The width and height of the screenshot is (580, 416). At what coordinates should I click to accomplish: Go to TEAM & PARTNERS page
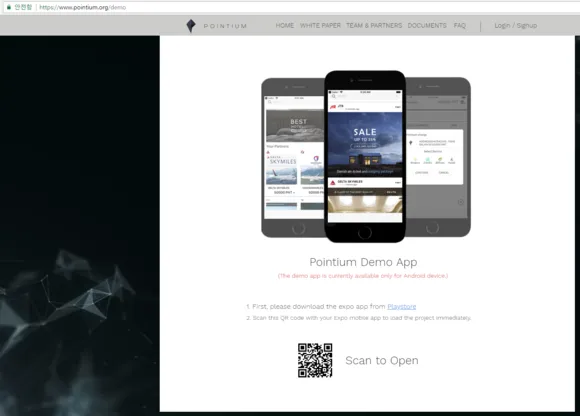click(374, 26)
